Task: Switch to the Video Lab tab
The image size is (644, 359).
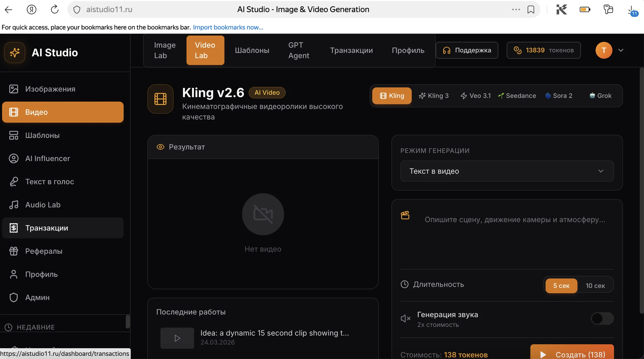Action: (x=205, y=50)
